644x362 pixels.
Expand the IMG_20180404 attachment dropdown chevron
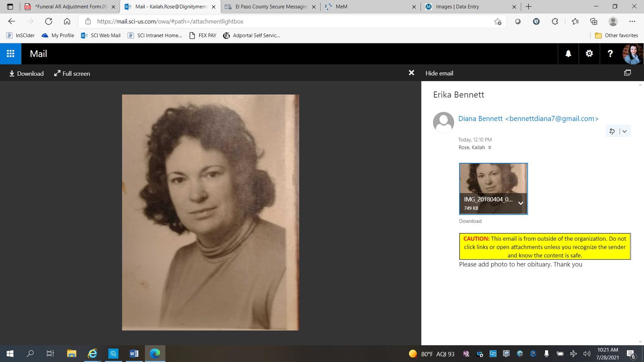[521, 203]
